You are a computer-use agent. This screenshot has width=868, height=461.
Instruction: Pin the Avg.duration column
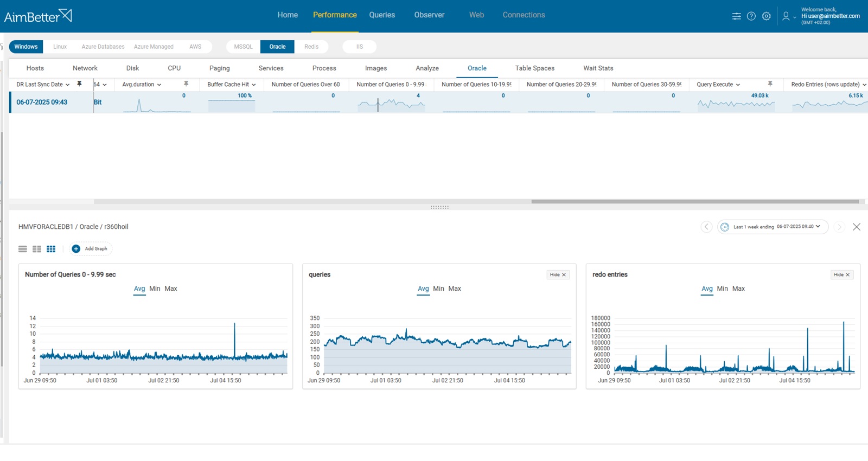point(186,84)
